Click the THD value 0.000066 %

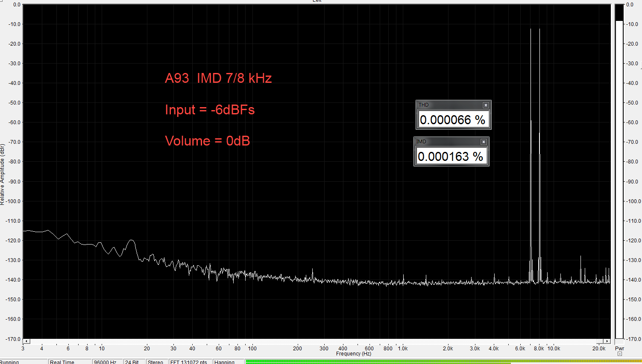453,120
